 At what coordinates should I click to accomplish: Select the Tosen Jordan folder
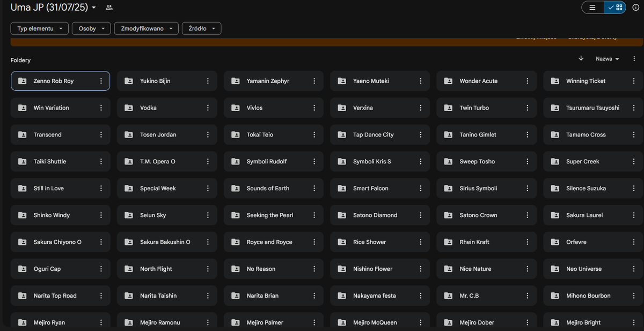coord(167,135)
